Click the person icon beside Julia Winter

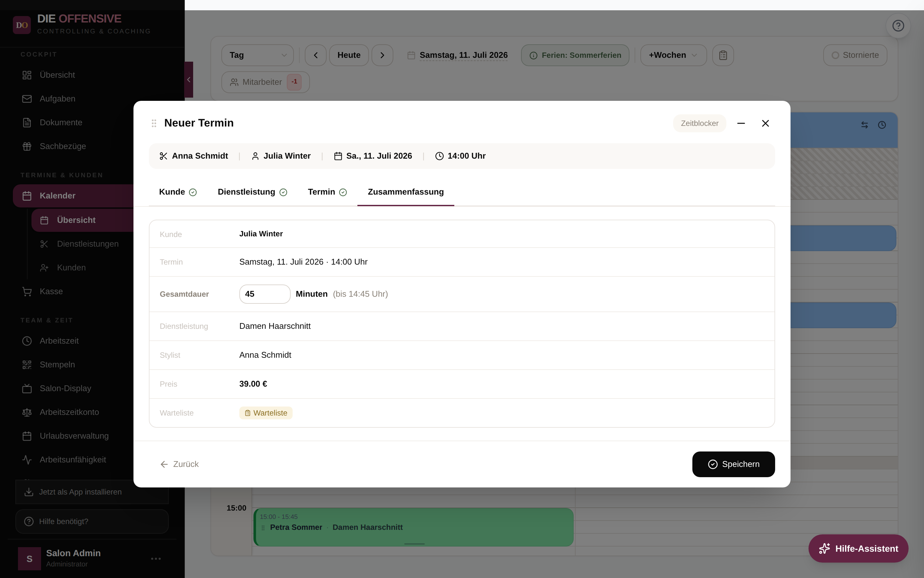pos(255,156)
